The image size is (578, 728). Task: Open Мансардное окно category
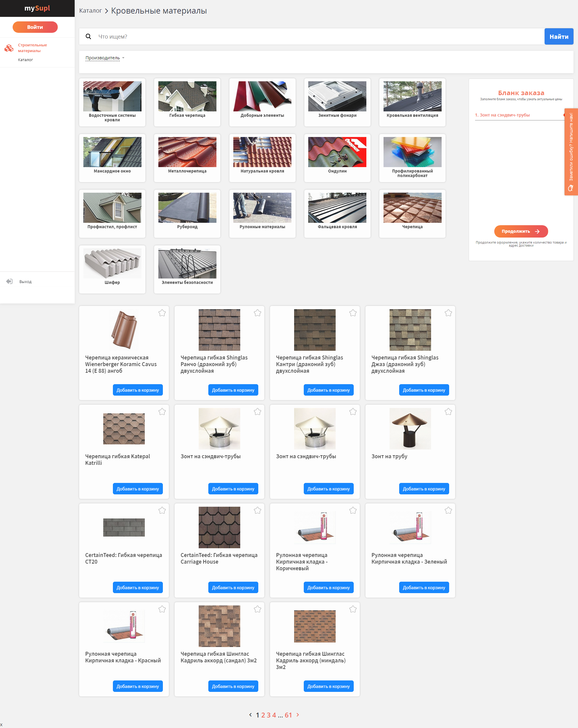tap(112, 158)
